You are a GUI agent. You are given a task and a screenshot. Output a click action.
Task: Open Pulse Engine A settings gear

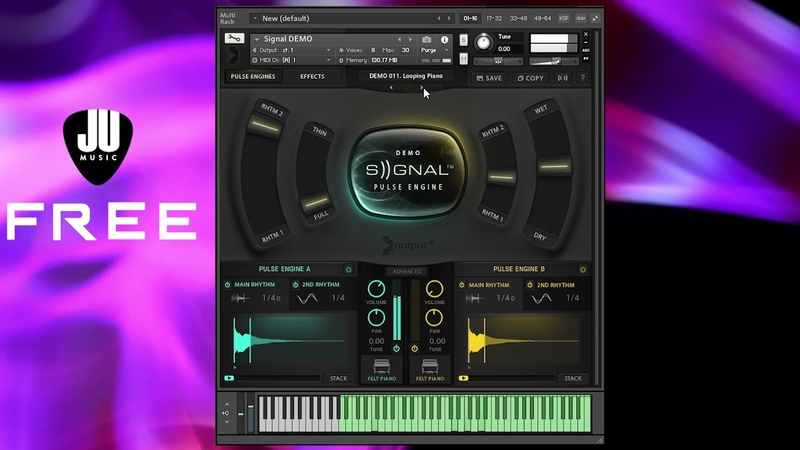[x=348, y=269]
